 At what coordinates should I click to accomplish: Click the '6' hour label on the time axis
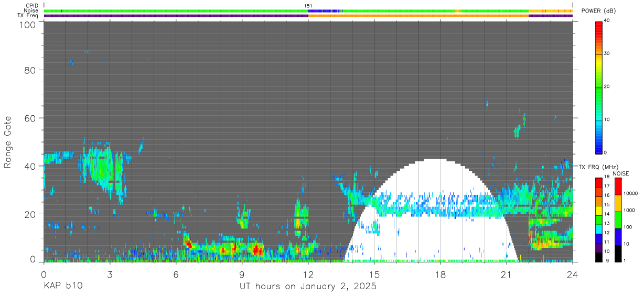tap(176, 274)
